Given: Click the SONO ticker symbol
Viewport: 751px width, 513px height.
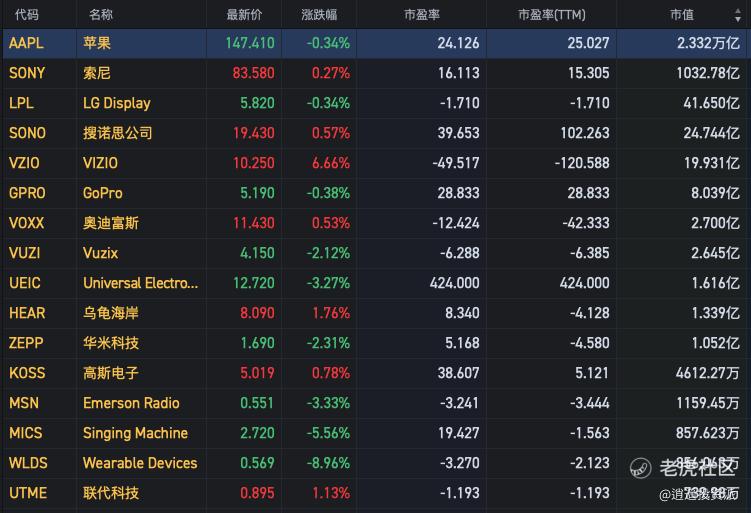Looking at the screenshot, I should [27, 133].
